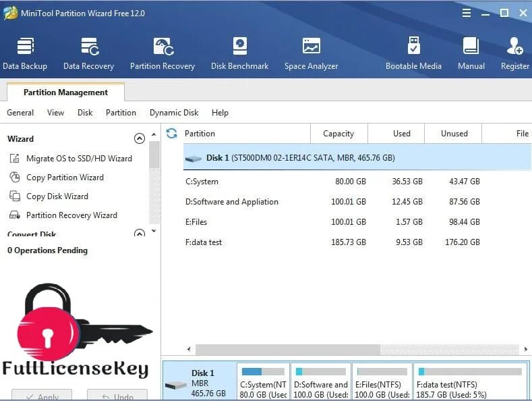Open the Partition menu
532x401 pixels.
121,113
